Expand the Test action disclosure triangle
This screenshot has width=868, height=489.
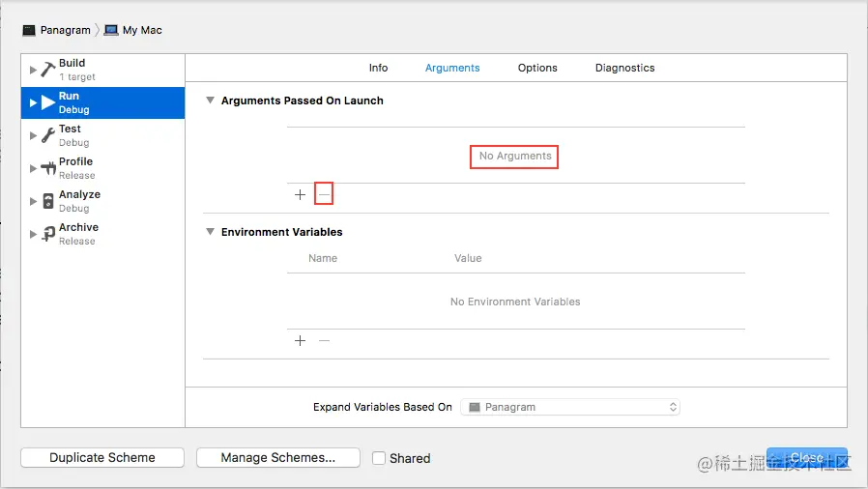(33, 135)
